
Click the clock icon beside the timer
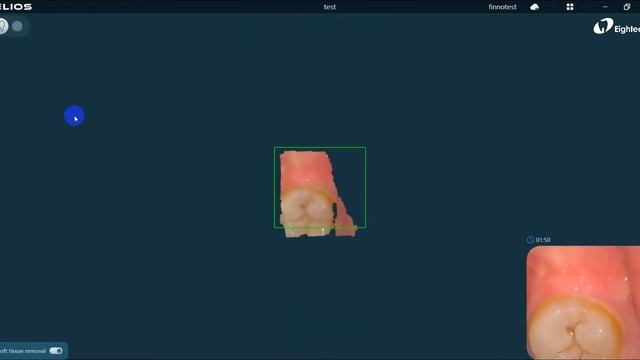[x=530, y=240]
